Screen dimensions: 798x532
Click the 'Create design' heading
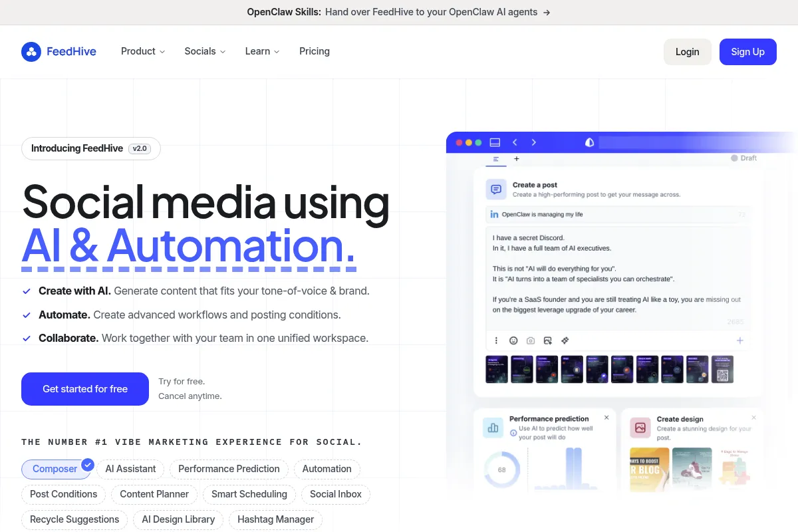680,419
